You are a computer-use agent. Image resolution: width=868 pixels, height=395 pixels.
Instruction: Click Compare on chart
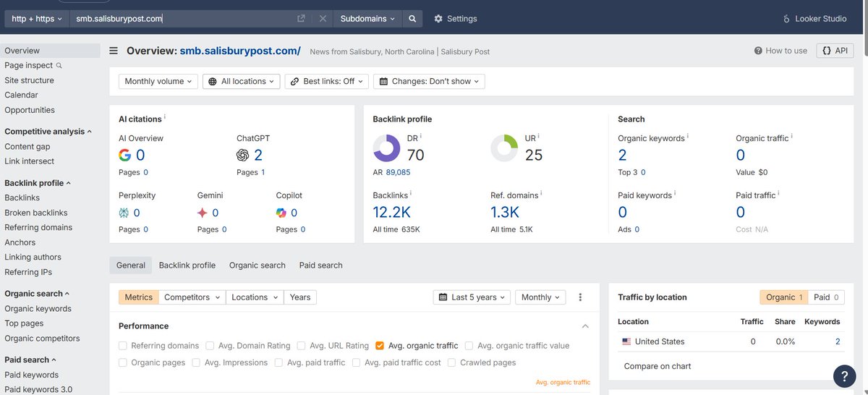pos(658,366)
